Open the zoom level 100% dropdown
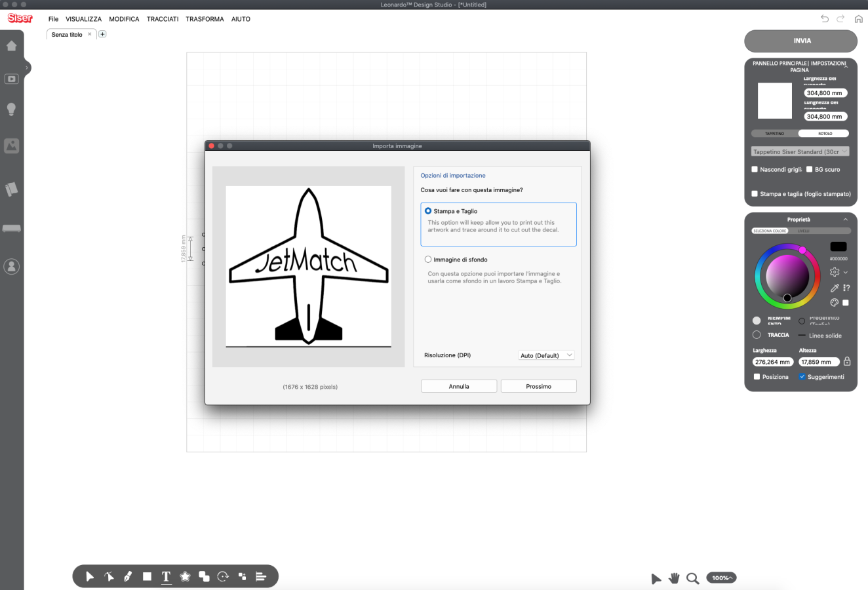868x590 pixels. (x=721, y=578)
